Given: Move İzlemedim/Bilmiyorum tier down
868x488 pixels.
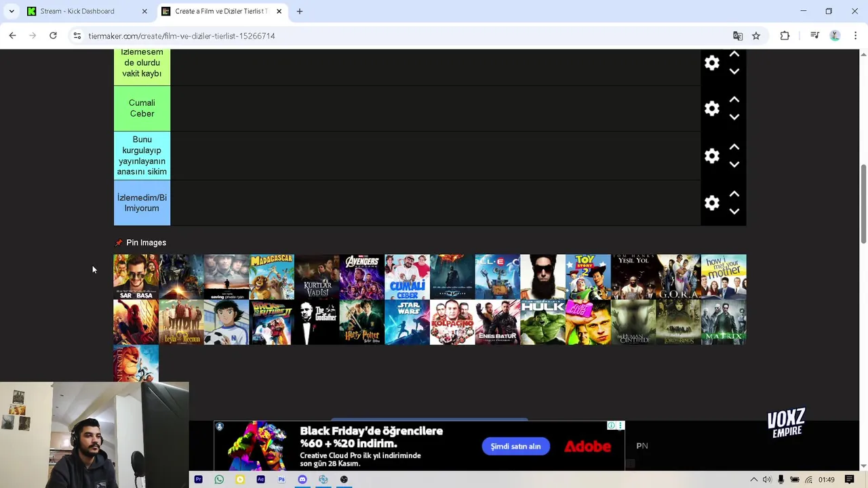Looking at the screenshot, I should (734, 211).
